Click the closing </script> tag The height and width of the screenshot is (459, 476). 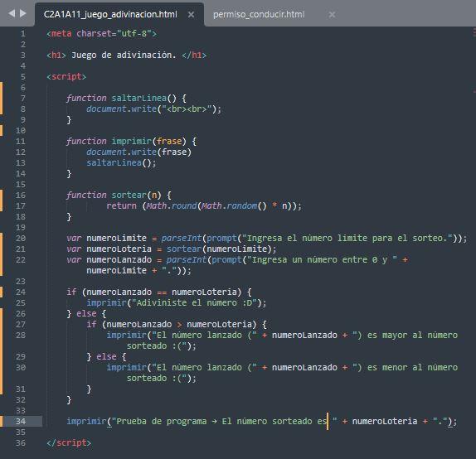click(x=69, y=442)
